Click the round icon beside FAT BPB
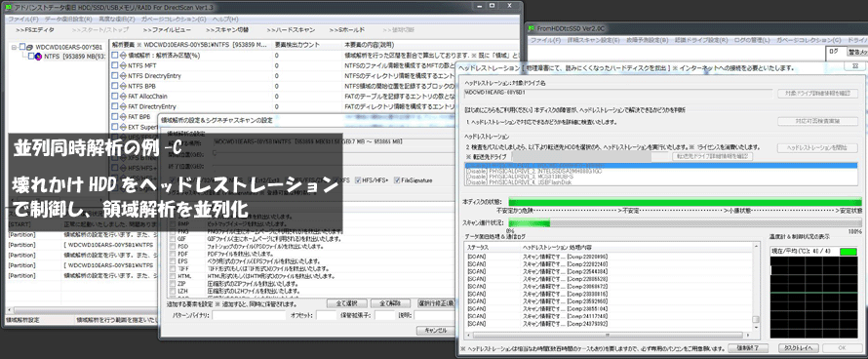The height and width of the screenshot is (359, 868). [x=123, y=117]
